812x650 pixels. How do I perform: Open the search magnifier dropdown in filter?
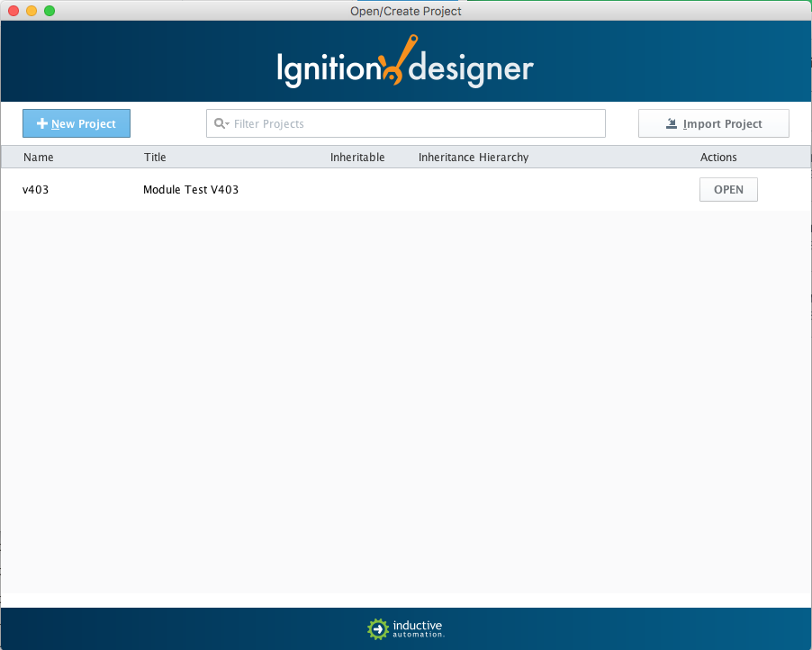coord(221,123)
